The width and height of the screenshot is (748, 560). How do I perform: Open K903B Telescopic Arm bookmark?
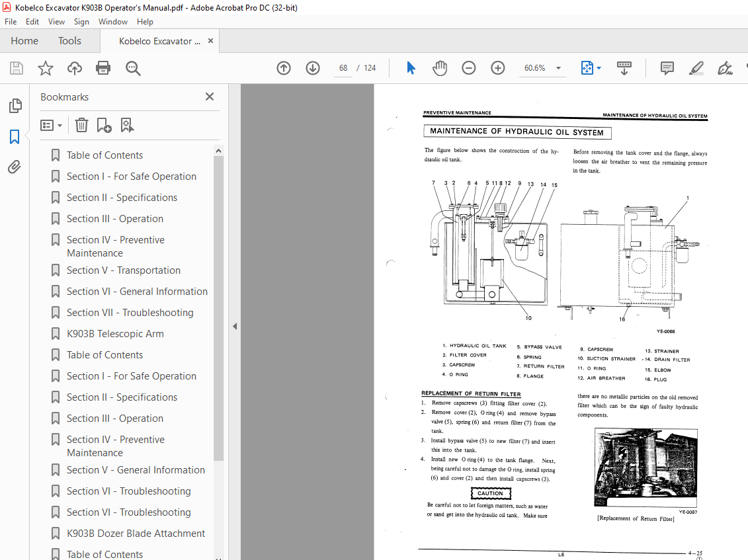coord(115,334)
